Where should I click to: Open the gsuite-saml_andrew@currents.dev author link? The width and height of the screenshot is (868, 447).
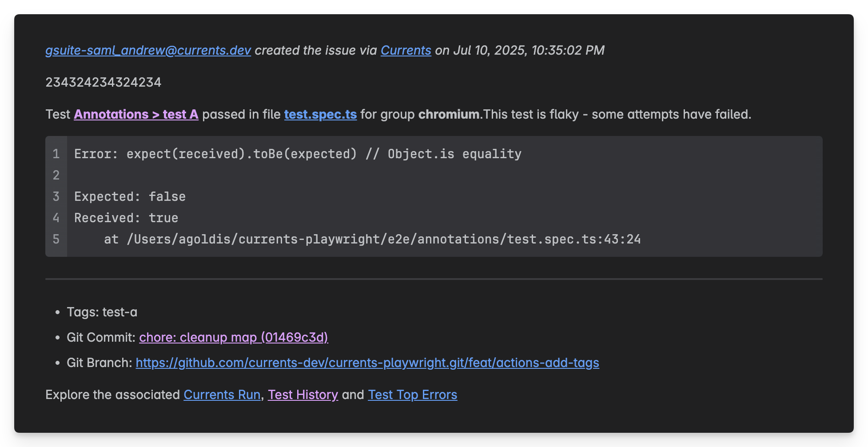(148, 50)
